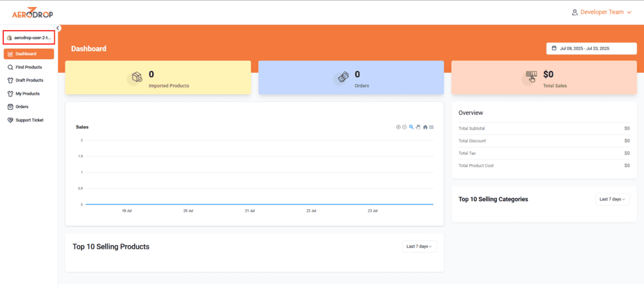The image size is (644, 287).
Task: Open Top 10 Selling Products period dropdown
Action: [x=419, y=247]
